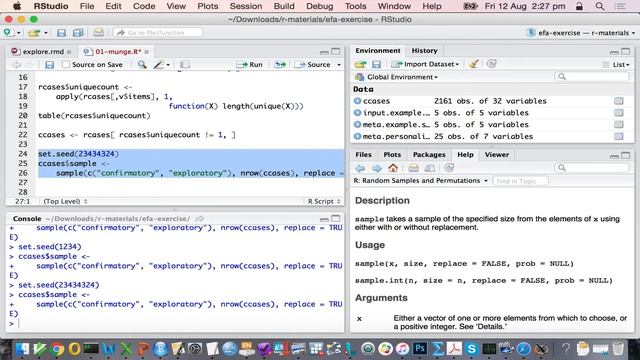Source the active script
The width and height of the screenshot is (640, 360).
coord(312,64)
